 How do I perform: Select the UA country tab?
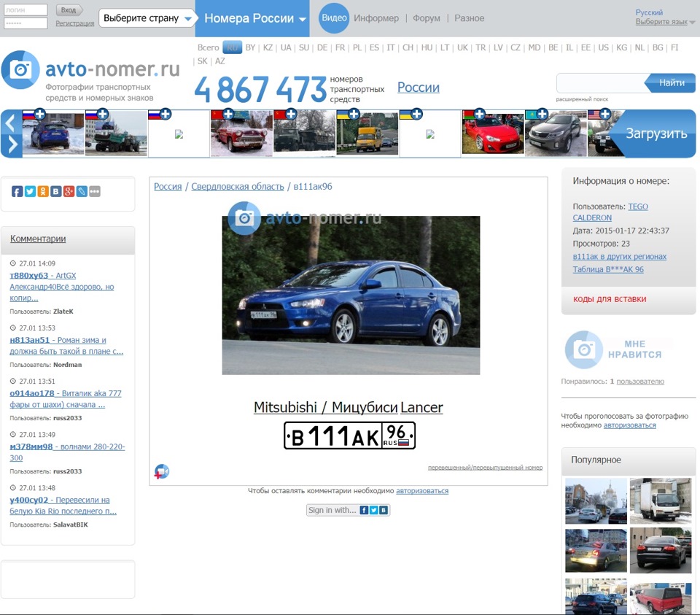tap(286, 48)
